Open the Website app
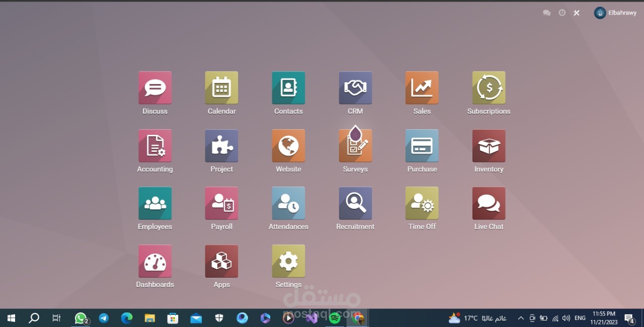The height and width of the screenshot is (327, 644). [x=288, y=146]
